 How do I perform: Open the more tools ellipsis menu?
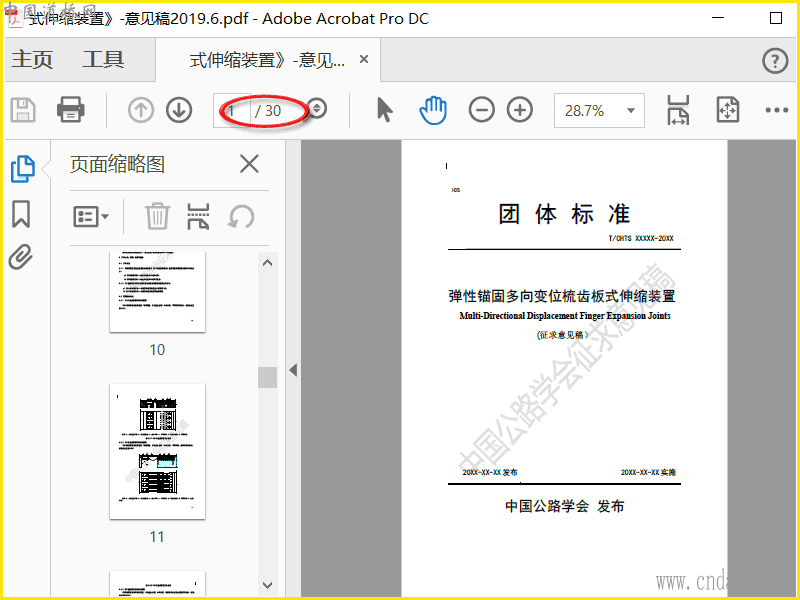coord(777,110)
